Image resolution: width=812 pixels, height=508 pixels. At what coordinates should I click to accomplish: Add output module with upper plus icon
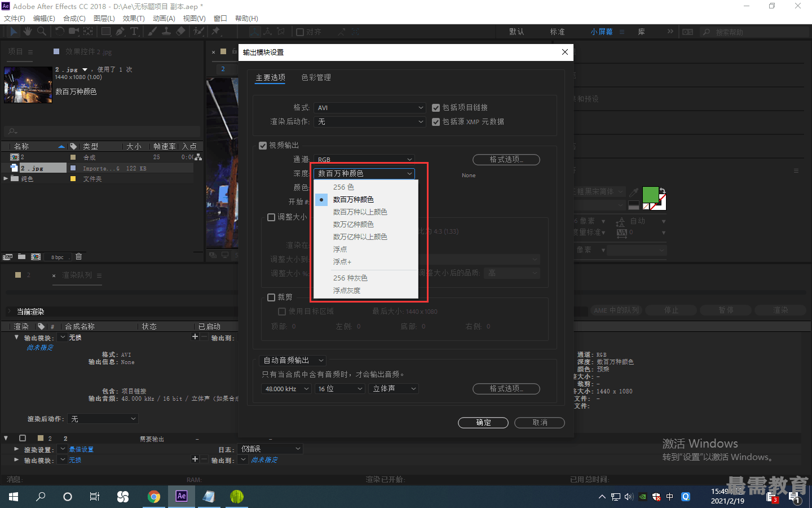[195, 336]
